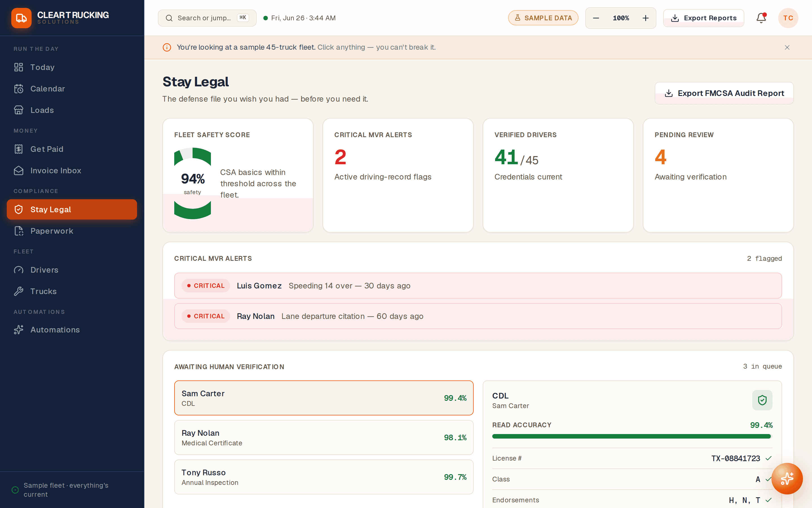Open the Get Paid receipt icon
Viewport: 812px width, 508px height.
click(18, 149)
